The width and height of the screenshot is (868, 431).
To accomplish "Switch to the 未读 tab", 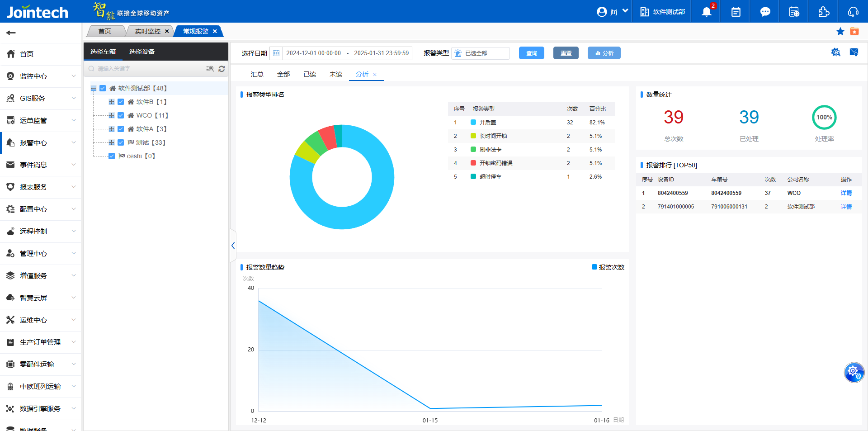I will point(335,74).
